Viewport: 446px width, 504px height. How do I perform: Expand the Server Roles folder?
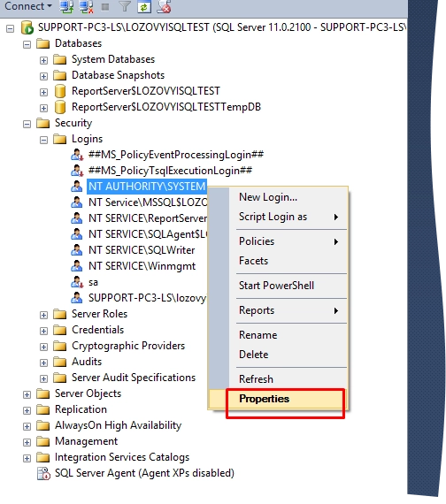(x=43, y=316)
